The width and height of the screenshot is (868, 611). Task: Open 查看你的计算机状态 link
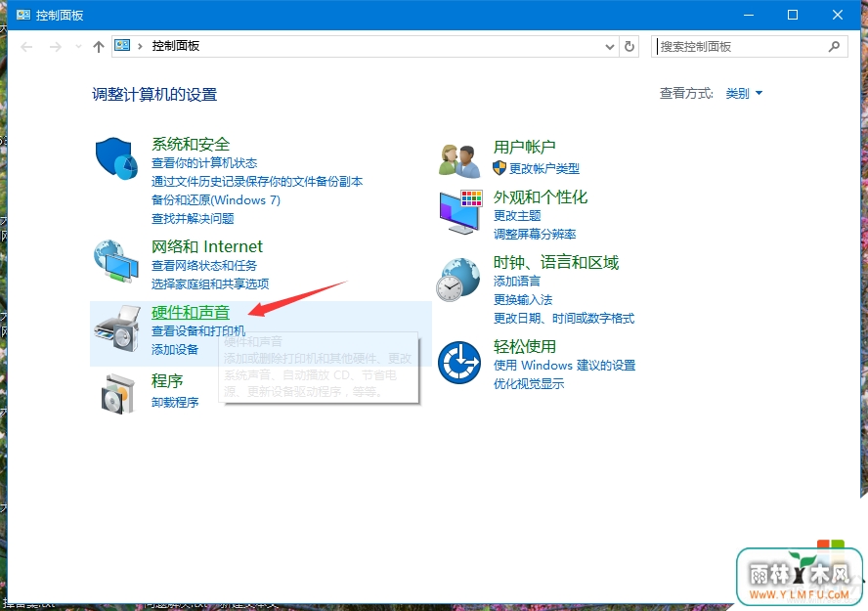(x=204, y=162)
